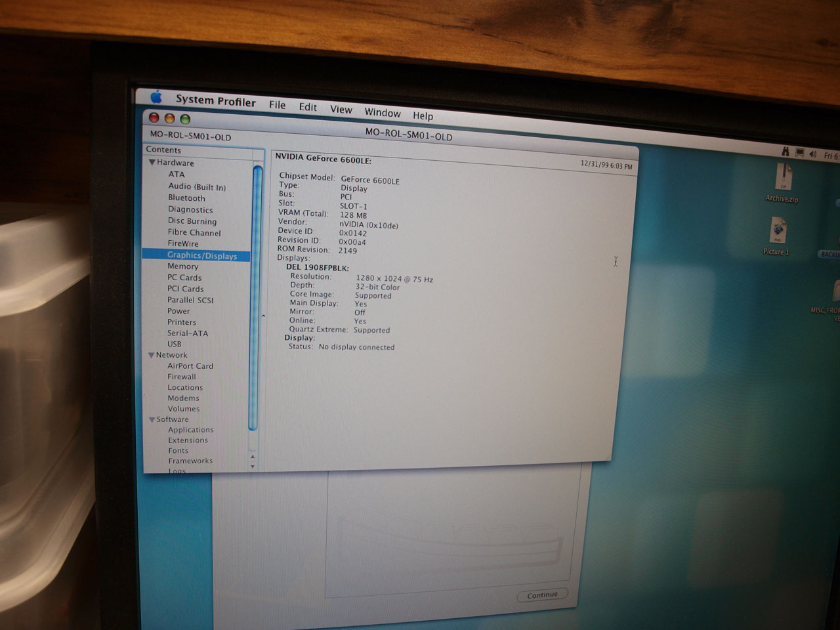Select Parallel SCSI
840x630 pixels.
pos(190,300)
